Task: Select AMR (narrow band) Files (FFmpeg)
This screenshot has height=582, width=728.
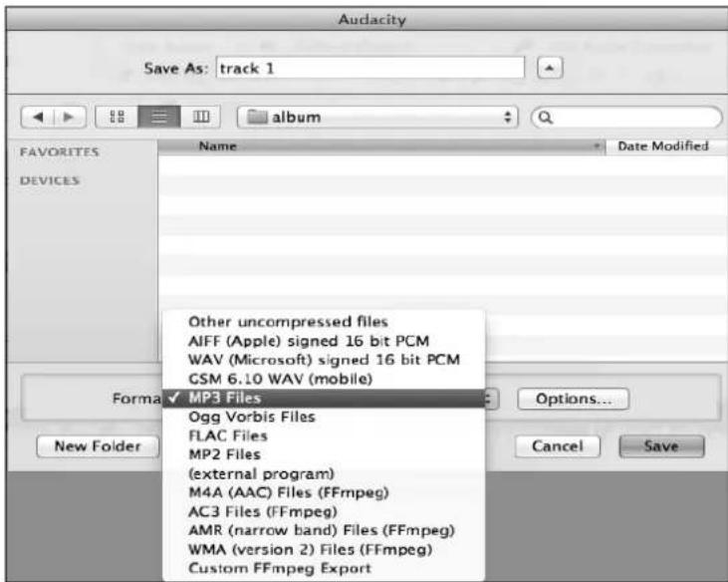Action: [324, 530]
